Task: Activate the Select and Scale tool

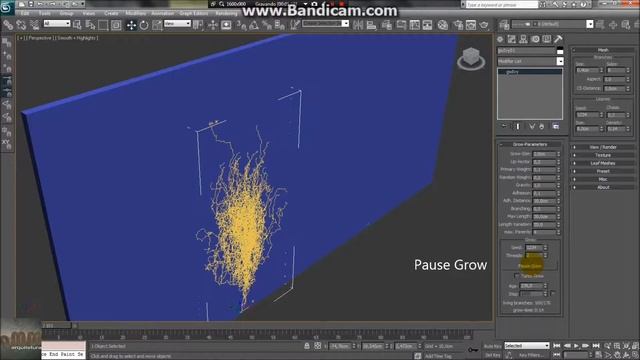Action: point(157,25)
